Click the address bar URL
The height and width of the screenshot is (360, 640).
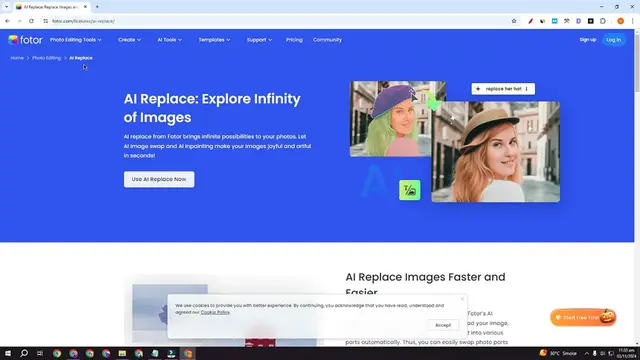point(83,21)
